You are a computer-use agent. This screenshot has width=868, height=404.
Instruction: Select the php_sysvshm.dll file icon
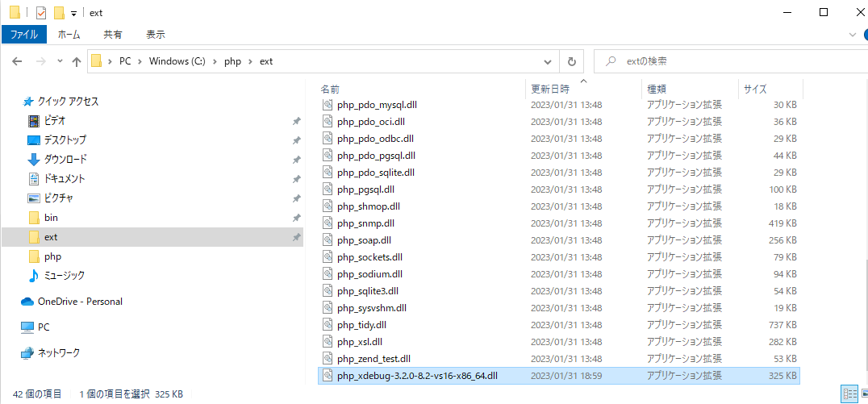point(328,308)
